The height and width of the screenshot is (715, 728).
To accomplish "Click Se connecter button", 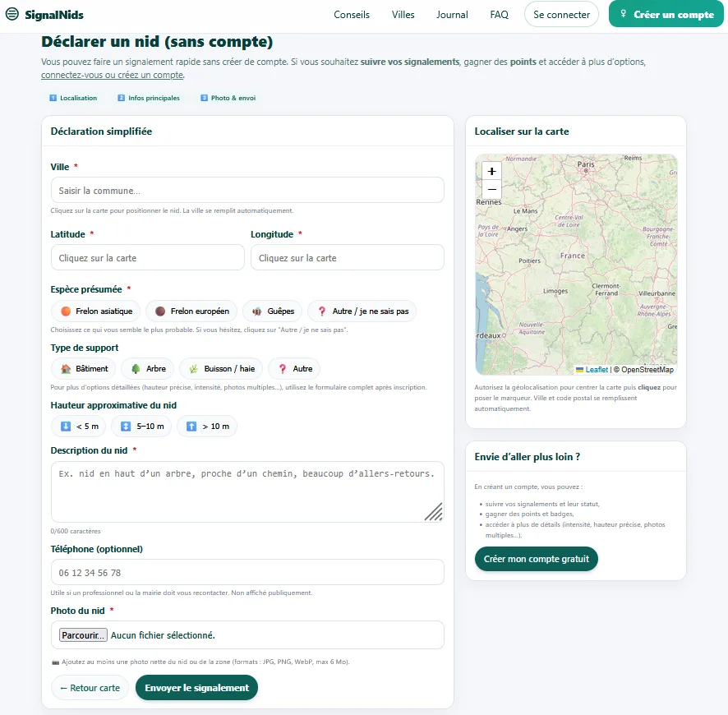I will [561, 15].
